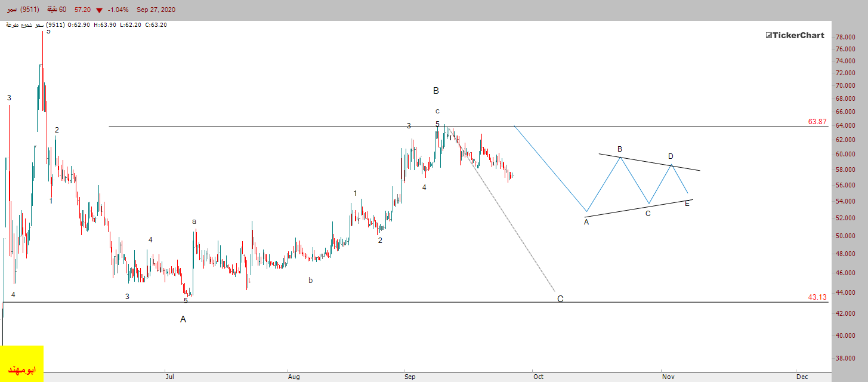Viewport: 868px width, 382px height.
Task: Select triangle point D label
Action: point(671,156)
